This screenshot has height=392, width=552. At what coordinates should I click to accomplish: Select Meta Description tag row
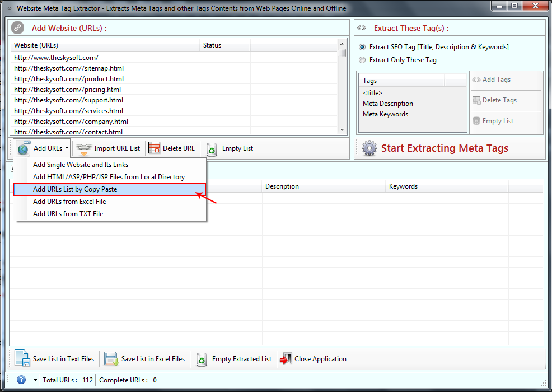coord(412,104)
